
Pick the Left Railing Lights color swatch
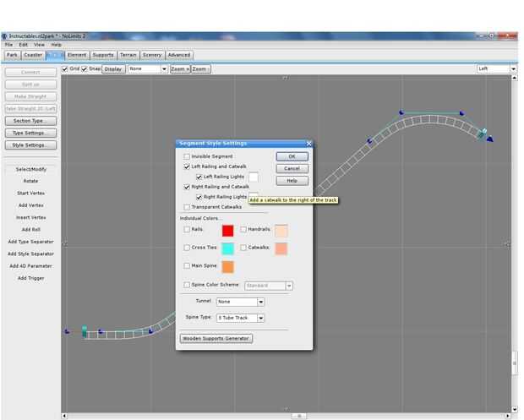(254, 177)
